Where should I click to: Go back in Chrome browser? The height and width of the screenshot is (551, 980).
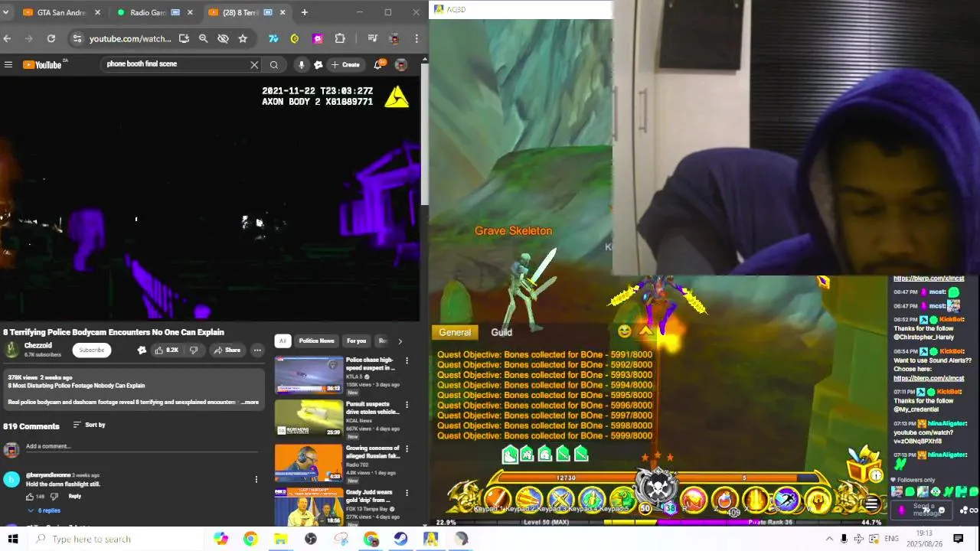(x=7, y=38)
